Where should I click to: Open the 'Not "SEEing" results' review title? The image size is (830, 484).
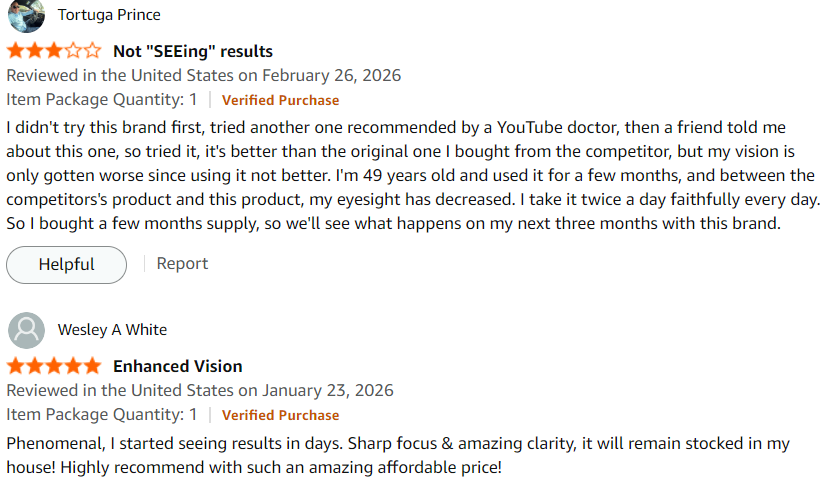point(192,51)
